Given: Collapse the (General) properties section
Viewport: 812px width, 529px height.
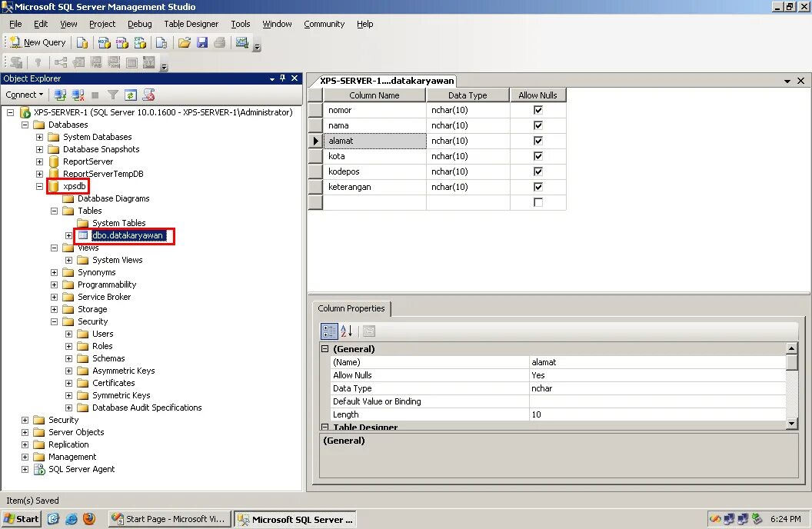Looking at the screenshot, I should 325,349.
